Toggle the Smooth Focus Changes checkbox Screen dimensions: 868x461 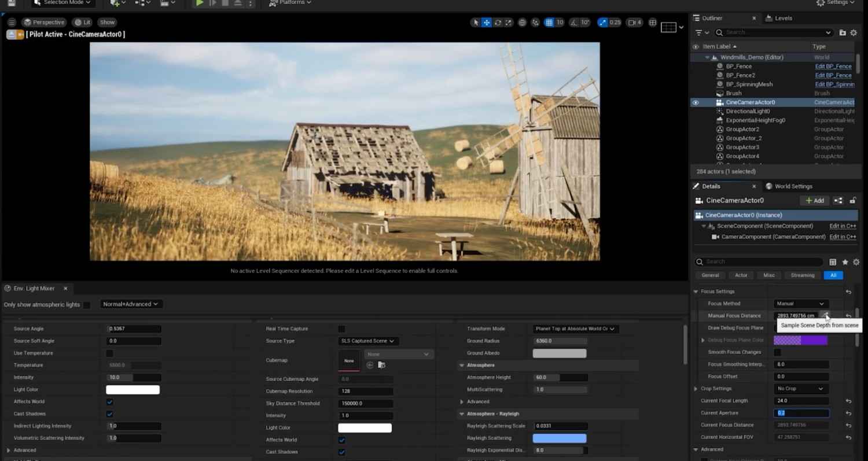click(778, 352)
